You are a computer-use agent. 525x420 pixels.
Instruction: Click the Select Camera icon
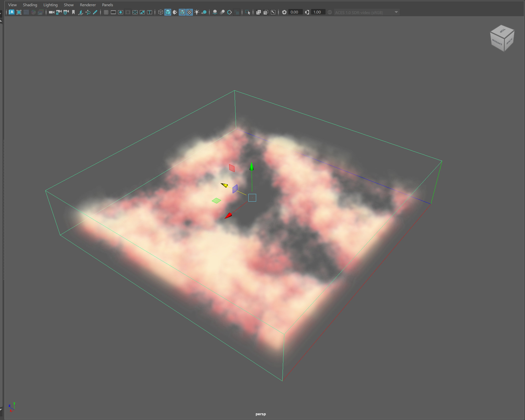[51, 12]
